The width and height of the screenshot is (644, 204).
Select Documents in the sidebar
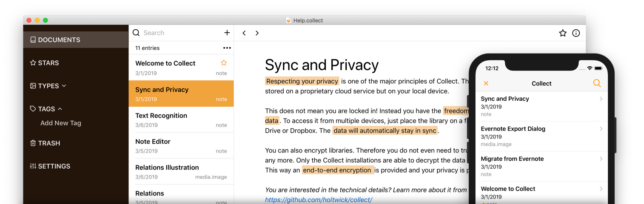[x=59, y=40]
